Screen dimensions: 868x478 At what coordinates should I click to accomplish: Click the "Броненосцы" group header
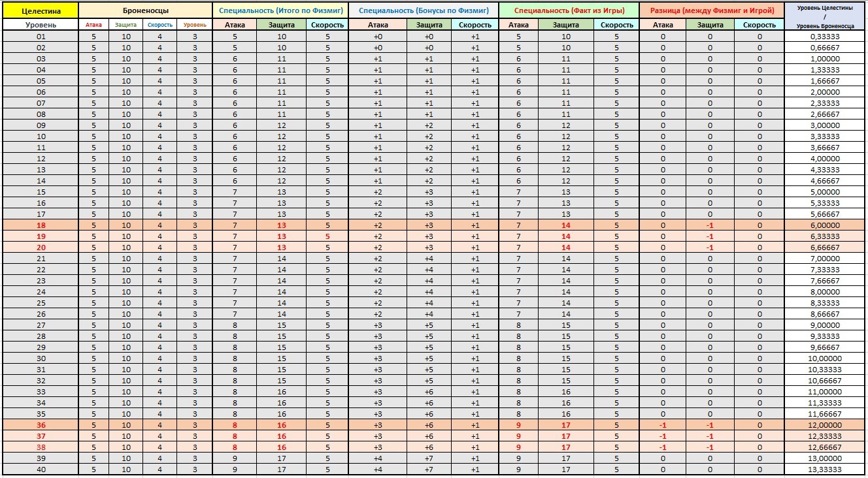click(146, 10)
